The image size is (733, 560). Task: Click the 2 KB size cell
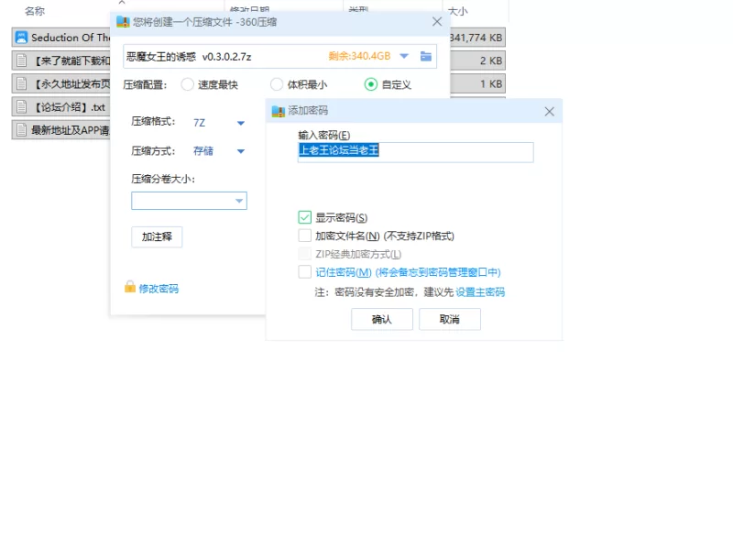[491, 60]
